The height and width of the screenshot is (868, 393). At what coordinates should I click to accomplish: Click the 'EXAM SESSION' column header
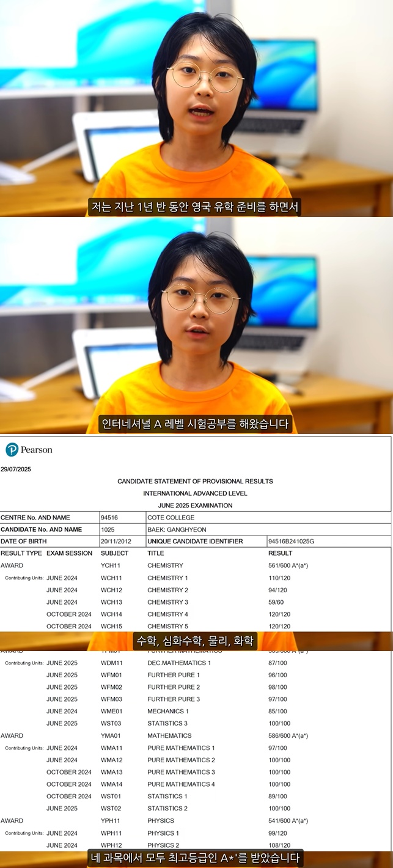point(69,553)
